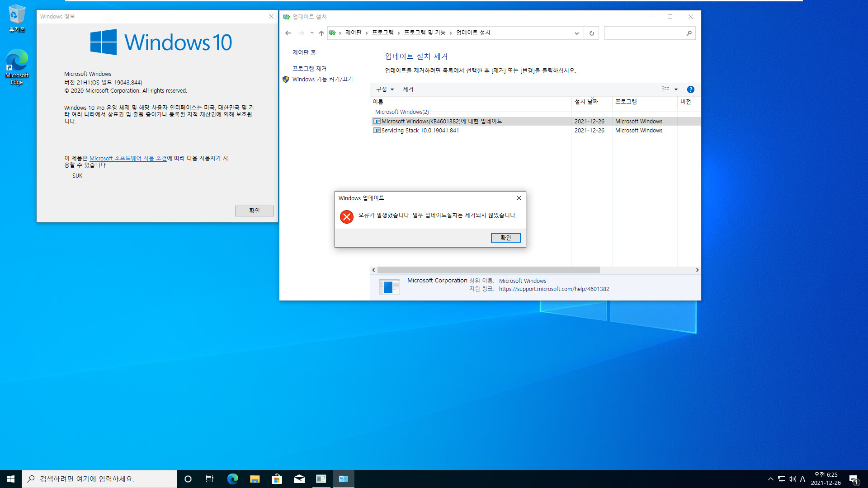The width and height of the screenshot is (868, 488).
Task: Click 확인 in Windows 정보 window
Action: point(254,211)
